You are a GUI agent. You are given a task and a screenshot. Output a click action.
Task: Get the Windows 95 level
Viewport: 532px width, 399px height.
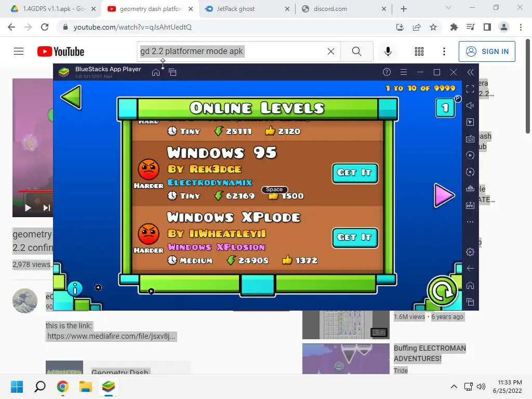click(x=355, y=172)
